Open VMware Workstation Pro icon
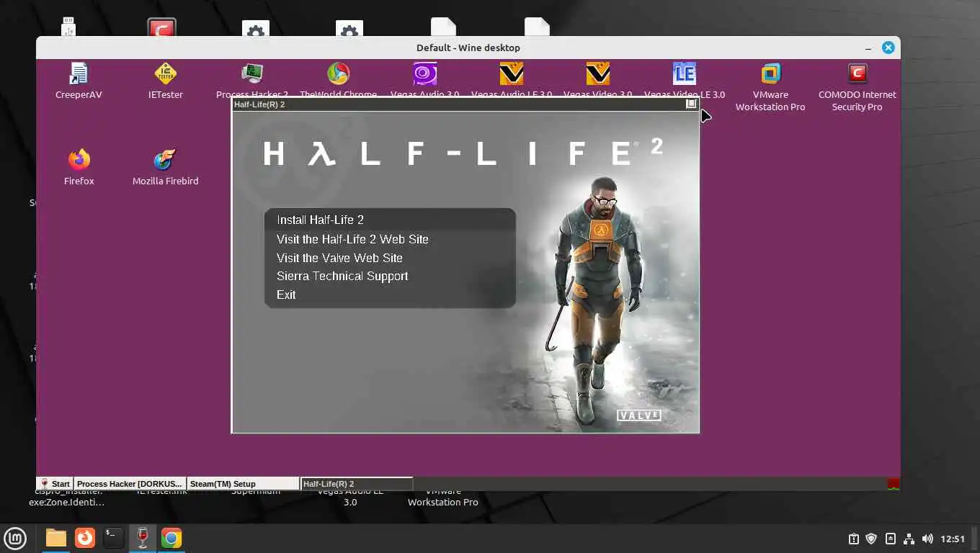 tap(770, 86)
